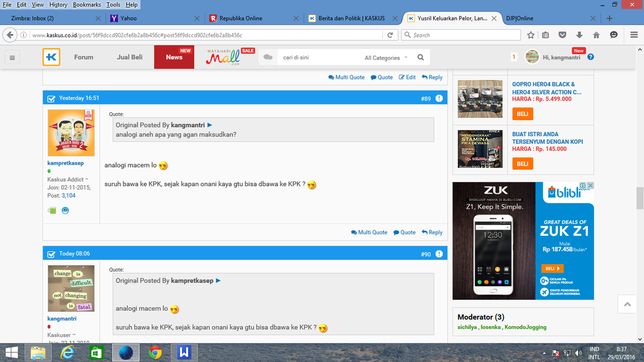
Task: Click the post number #89 link
Action: coord(426,99)
